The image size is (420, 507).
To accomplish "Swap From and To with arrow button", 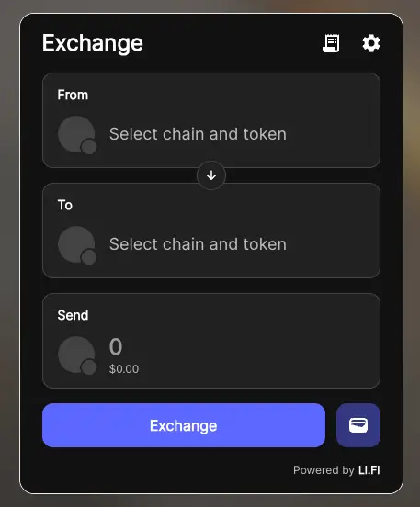I will (211, 175).
